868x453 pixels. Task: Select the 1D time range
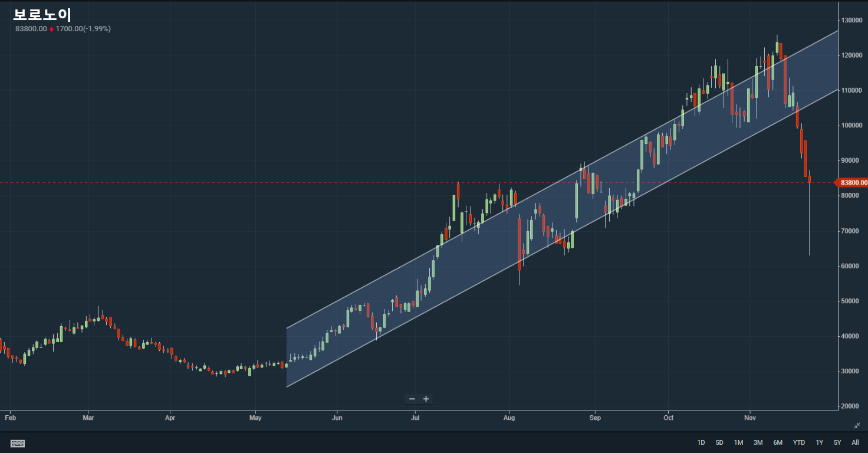pos(701,442)
